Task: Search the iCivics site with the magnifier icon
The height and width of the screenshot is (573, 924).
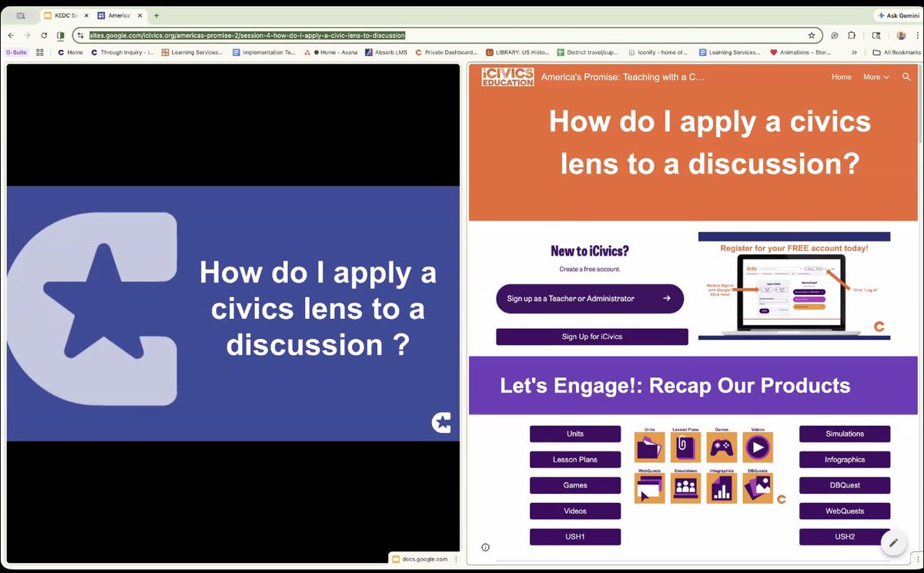Action: (x=906, y=77)
